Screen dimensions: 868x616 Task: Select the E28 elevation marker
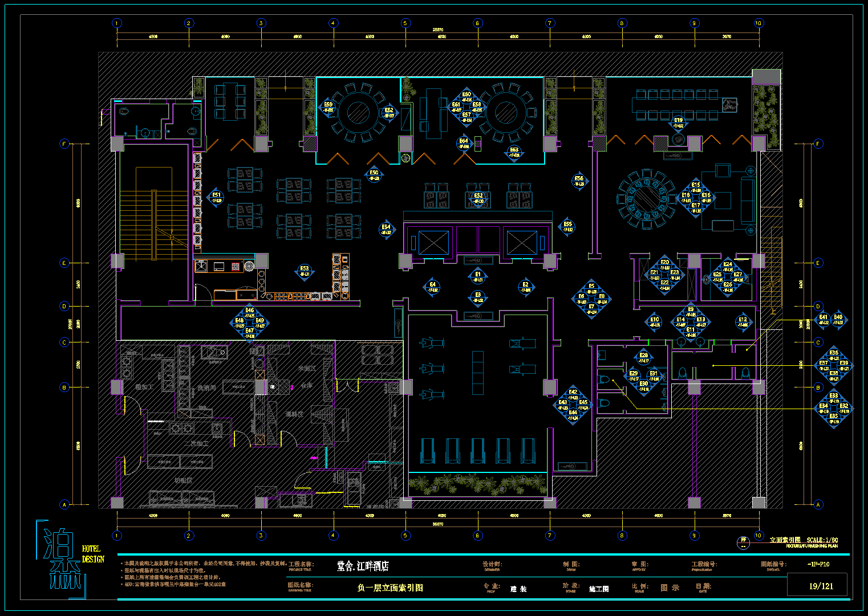pos(643,358)
